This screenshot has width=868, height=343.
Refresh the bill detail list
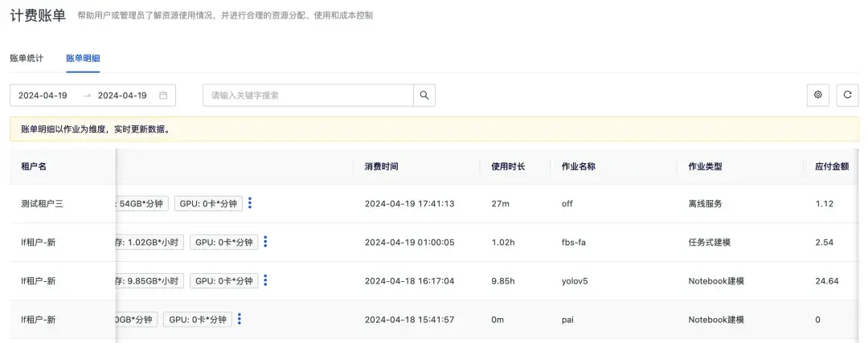pos(847,95)
